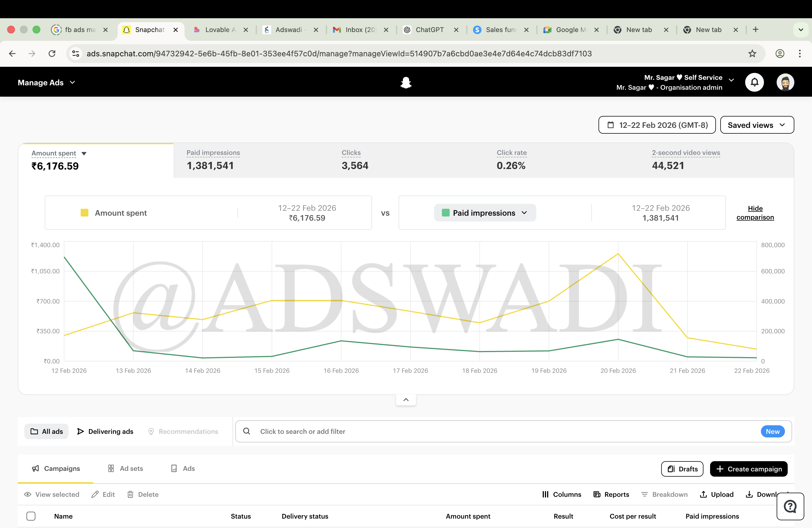Open the Columns settings

[561, 494]
